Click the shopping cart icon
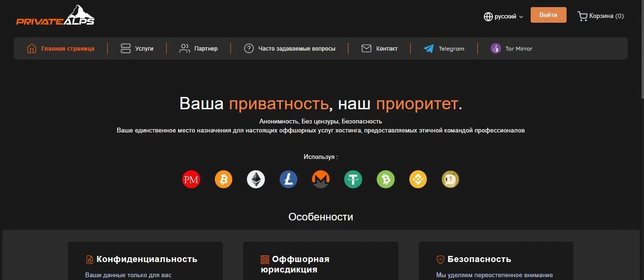 pyautogui.click(x=582, y=16)
